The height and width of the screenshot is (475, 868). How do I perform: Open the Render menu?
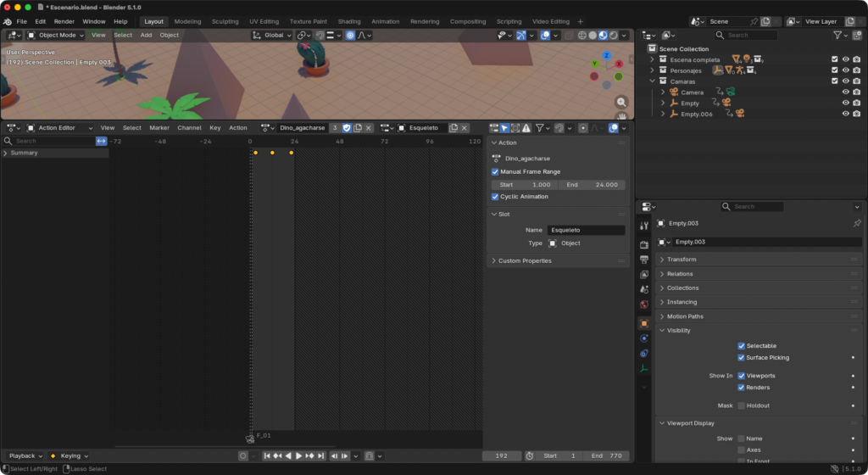64,21
